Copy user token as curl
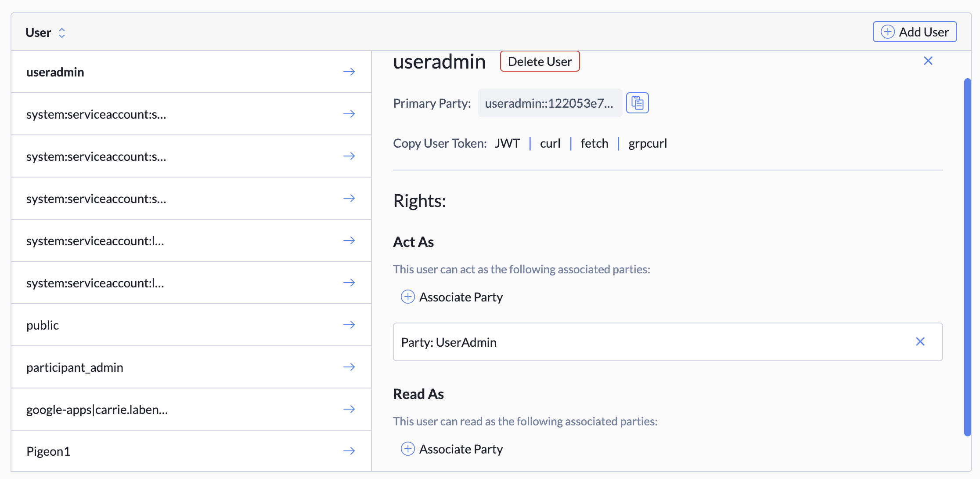This screenshot has height=479, width=980. (x=550, y=143)
